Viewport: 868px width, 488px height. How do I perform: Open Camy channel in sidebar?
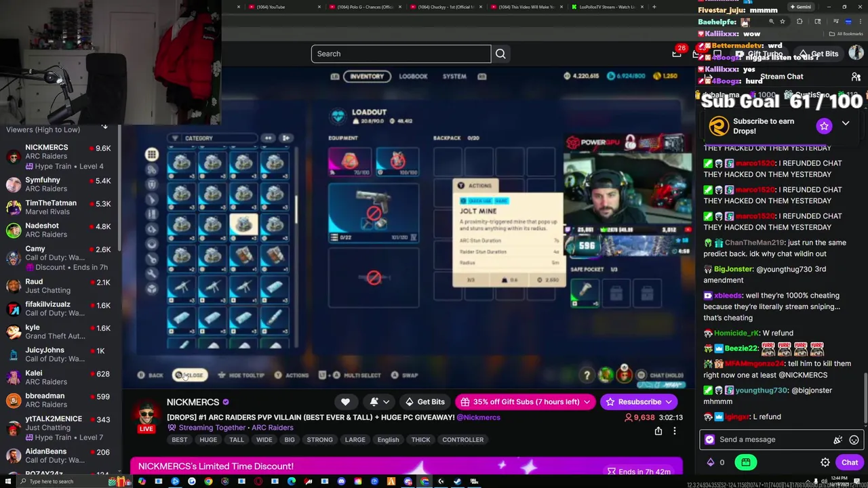(x=59, y=258)
